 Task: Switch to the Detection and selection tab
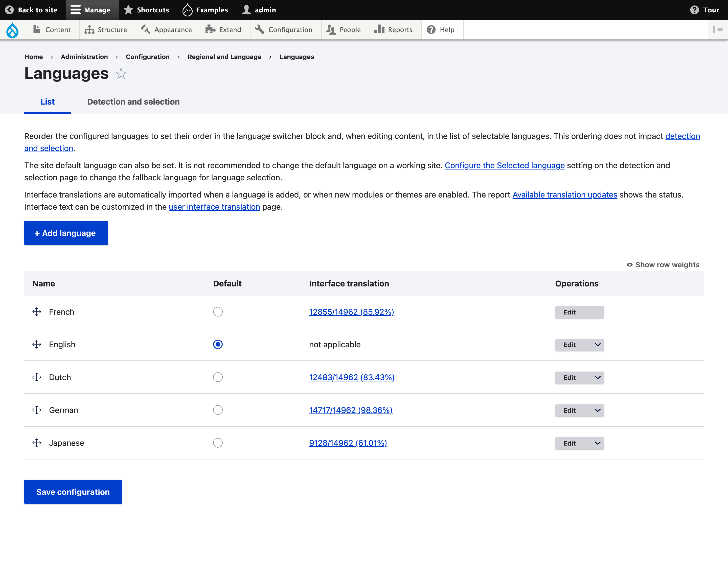(x=133, y=102)
